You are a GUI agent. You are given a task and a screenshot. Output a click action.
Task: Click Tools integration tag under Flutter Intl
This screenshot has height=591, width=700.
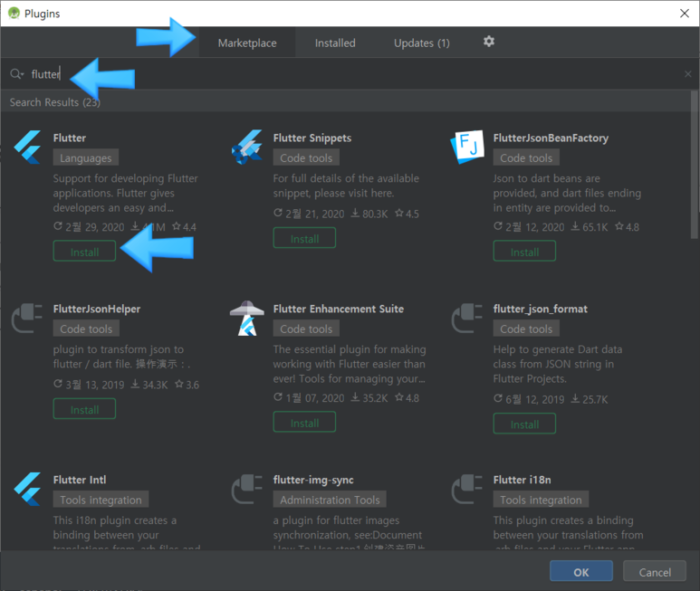tap(101, 499)
